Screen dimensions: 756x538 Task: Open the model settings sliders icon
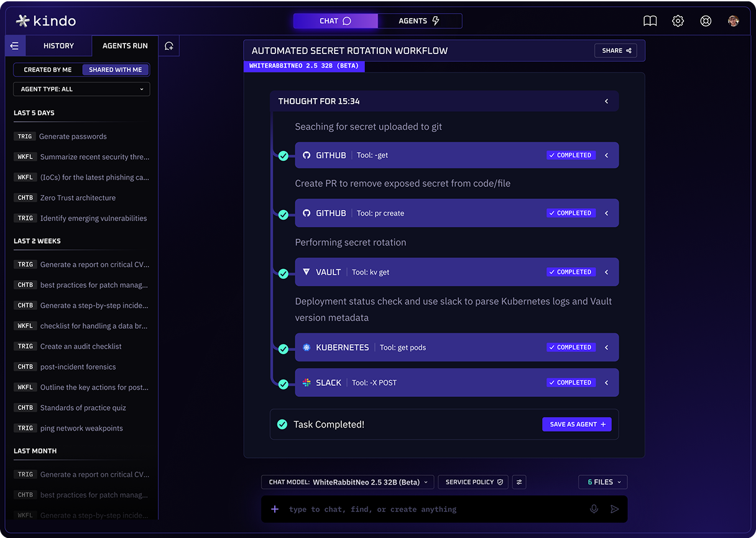tap(519, 482)
